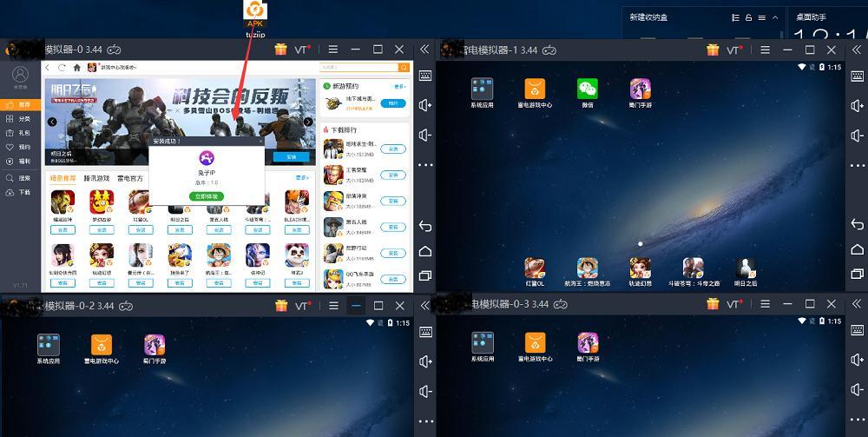The width and height of the screenshot is (868, 437).
Task: Click recent apps button in emulator-0 toolbar
Action: click(x=425, y=275)
